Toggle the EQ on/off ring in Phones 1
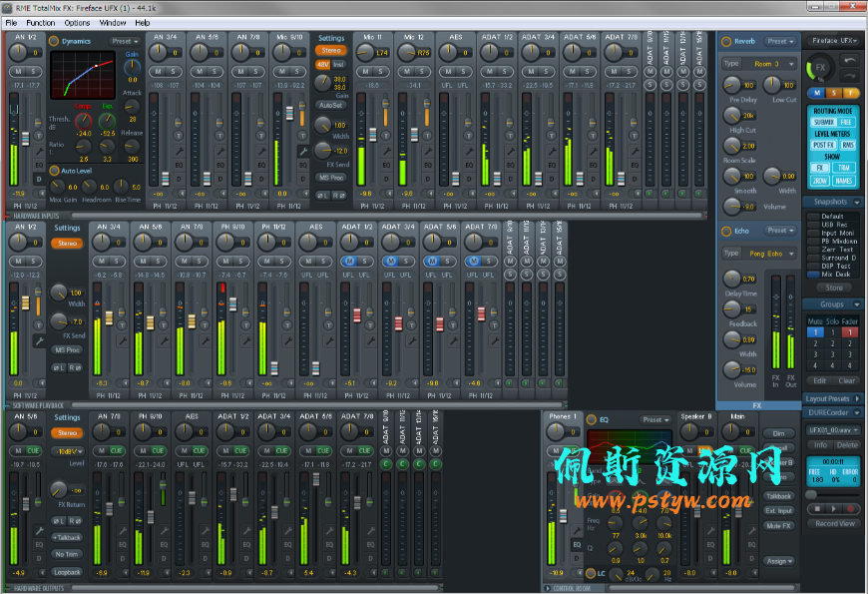868x594 pixels. pyautogui.click(x=592, y=419)
